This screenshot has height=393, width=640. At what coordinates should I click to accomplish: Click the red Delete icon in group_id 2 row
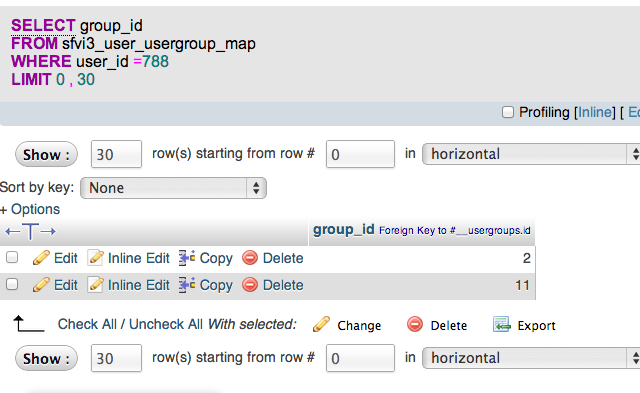click(x=250, y=258)
